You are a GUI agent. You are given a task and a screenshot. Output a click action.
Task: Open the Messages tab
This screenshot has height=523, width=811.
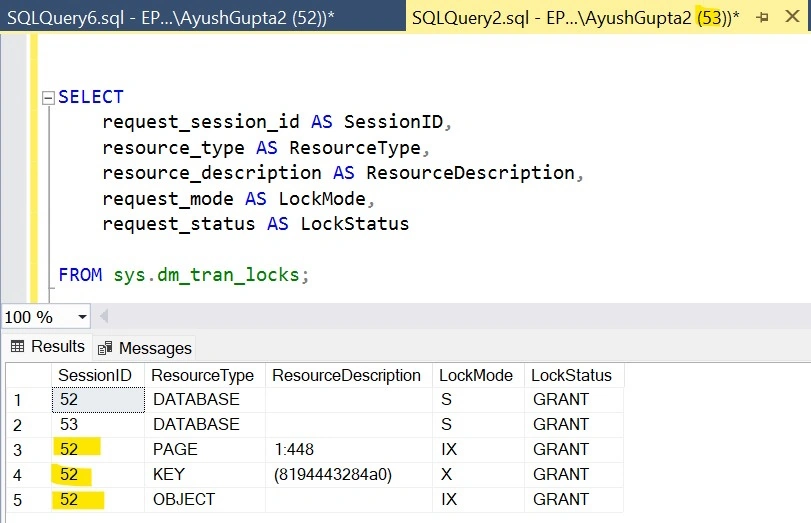[x=145, y=348]
